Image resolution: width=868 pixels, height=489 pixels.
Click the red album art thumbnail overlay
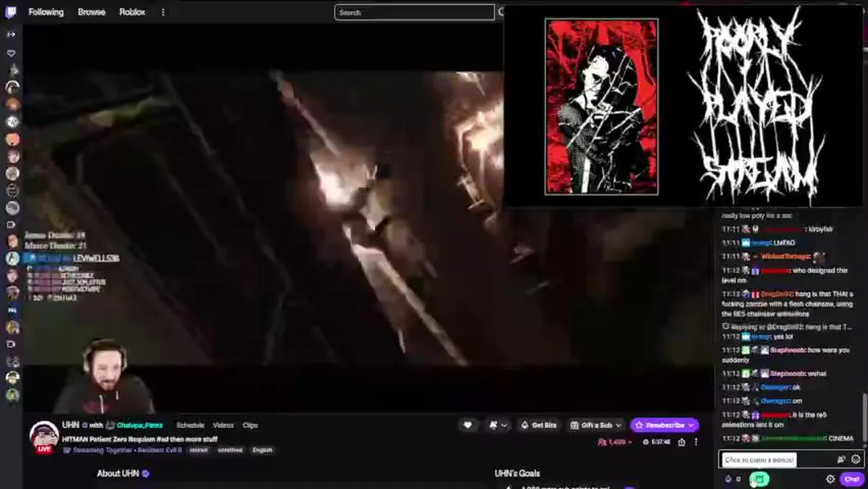[602, 107]
